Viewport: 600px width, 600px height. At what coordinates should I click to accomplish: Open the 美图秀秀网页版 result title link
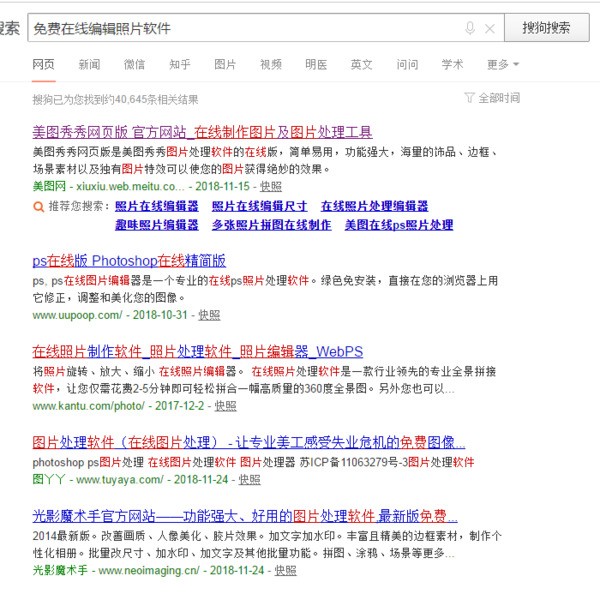(x=202, y=132)
